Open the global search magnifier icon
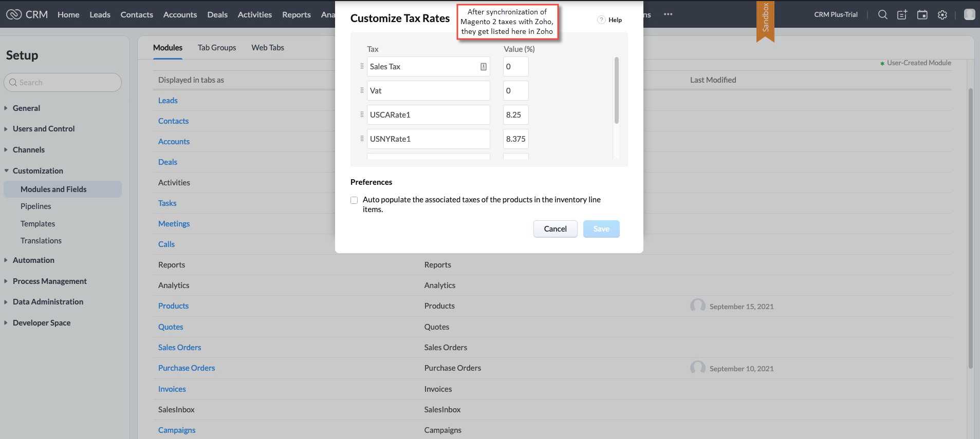This screenshot has width=980, height=439. coord(882,14)
